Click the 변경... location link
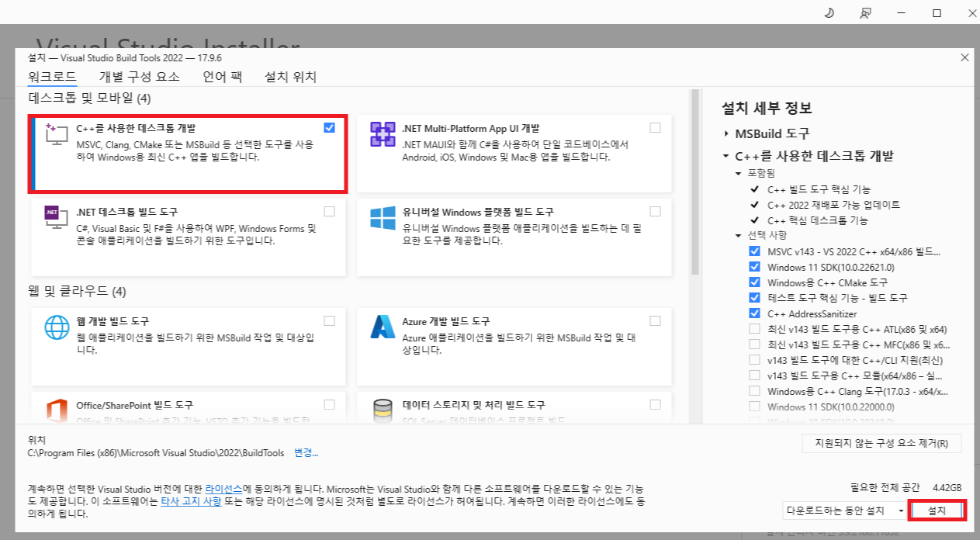Image resolution: width=980 pixels, height=540 pixels. coord(306,452)
